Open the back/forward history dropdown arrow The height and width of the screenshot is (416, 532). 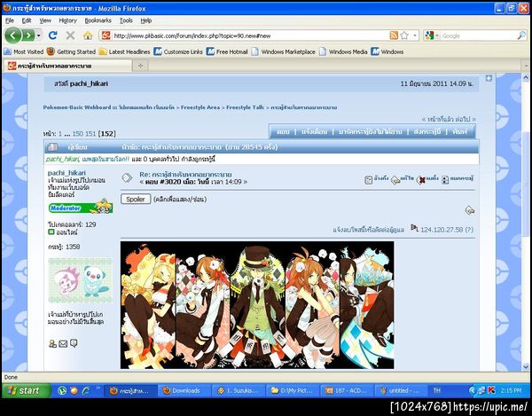[39, 35]
